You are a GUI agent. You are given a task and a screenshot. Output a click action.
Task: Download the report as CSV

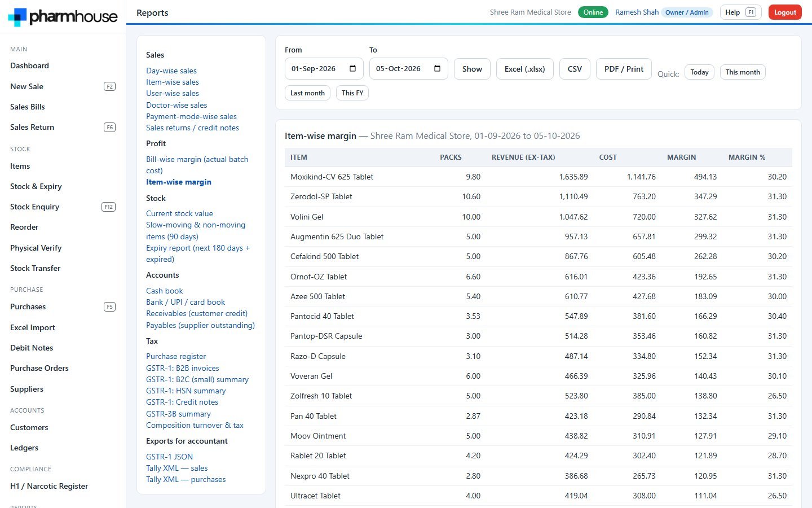[575, 69]
